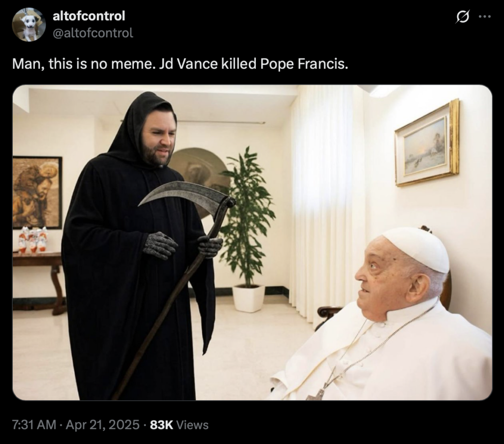Open the three-dot more options menu
Viewport: 504px width, 444px height.
click(484, 17)
